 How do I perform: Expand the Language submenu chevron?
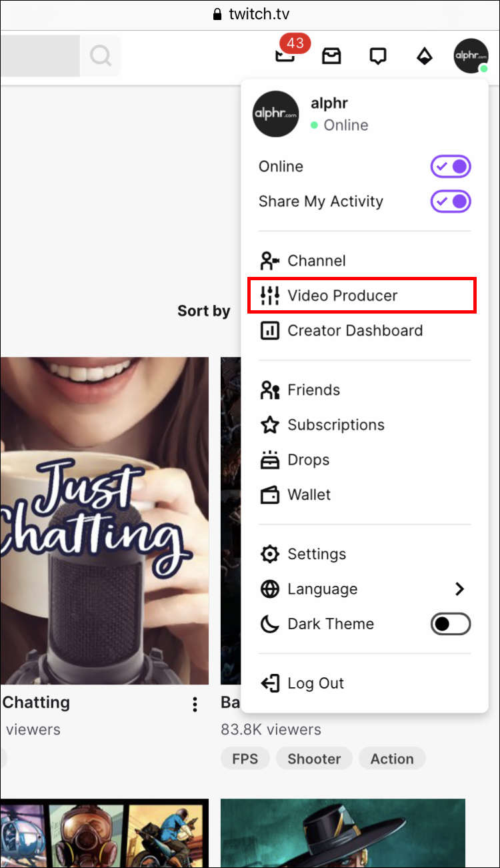459,589
